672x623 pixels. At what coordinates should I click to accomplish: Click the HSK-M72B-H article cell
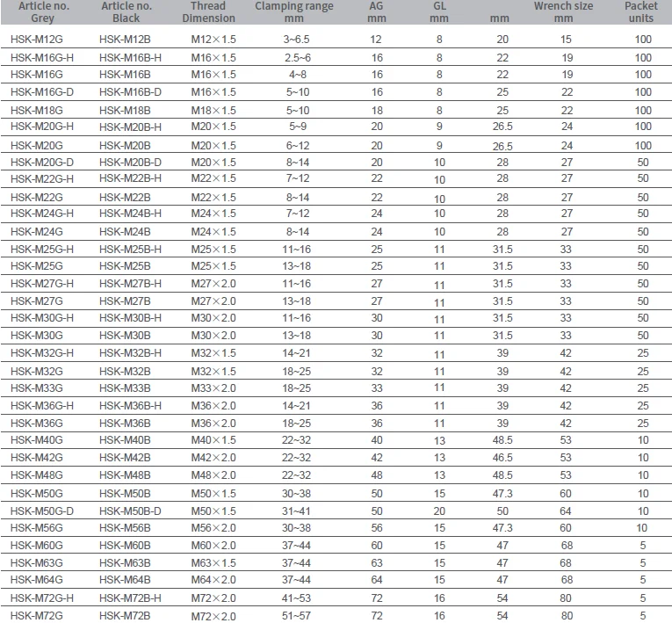130,598
